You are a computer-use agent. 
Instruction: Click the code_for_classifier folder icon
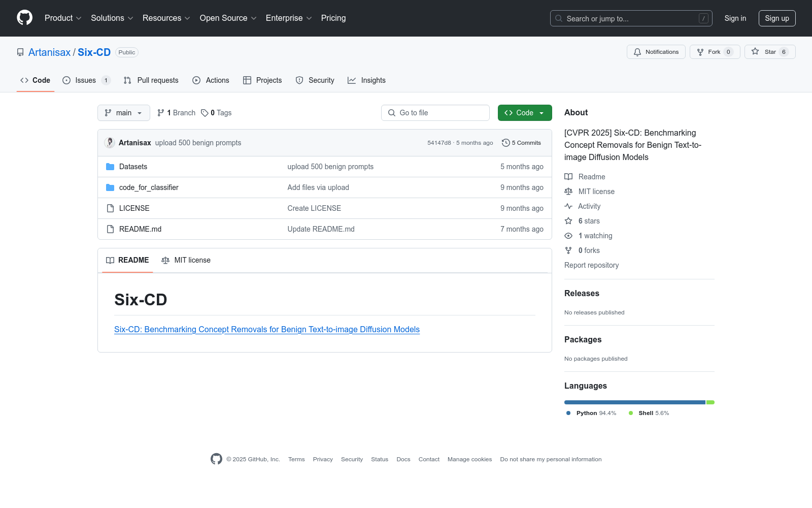pos(110,187)
